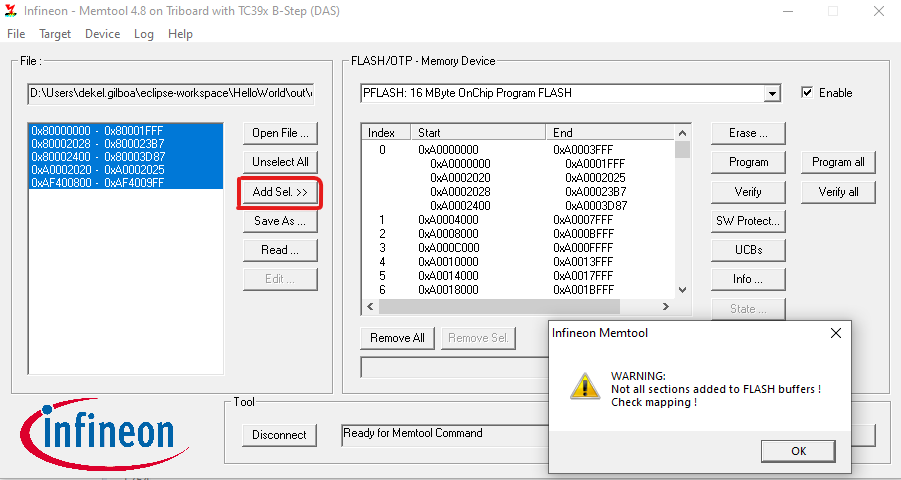Click the Erase button
Screen dimensions: 901x480
[748, 133]
